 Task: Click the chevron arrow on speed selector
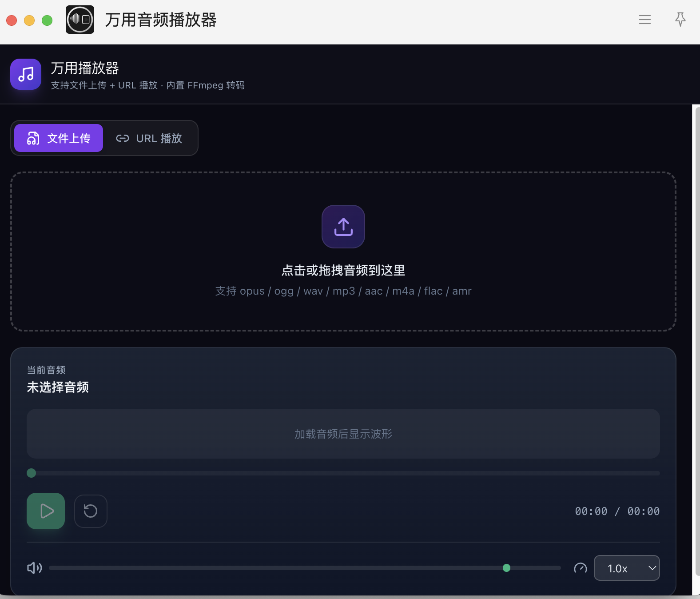[x=652, y=568]
